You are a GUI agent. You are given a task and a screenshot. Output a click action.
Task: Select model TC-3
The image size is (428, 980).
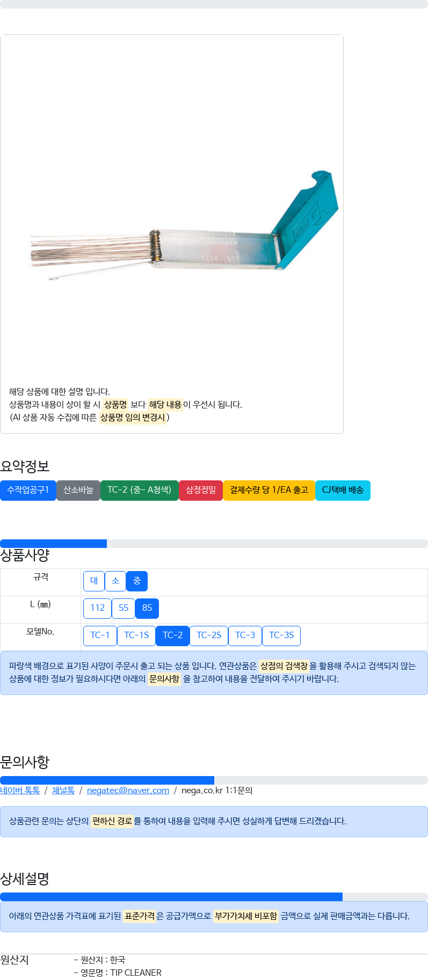[245, 636]
